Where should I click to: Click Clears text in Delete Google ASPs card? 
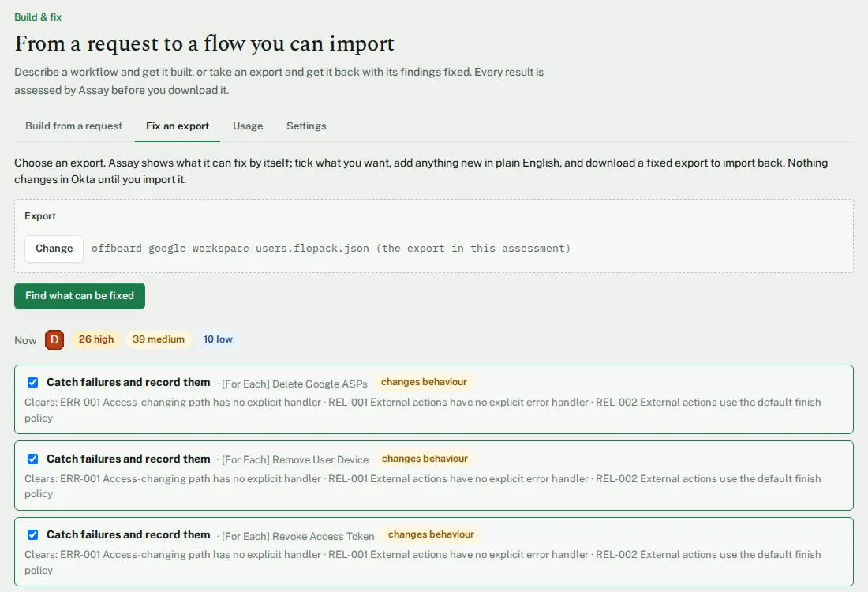pos(422,410)
